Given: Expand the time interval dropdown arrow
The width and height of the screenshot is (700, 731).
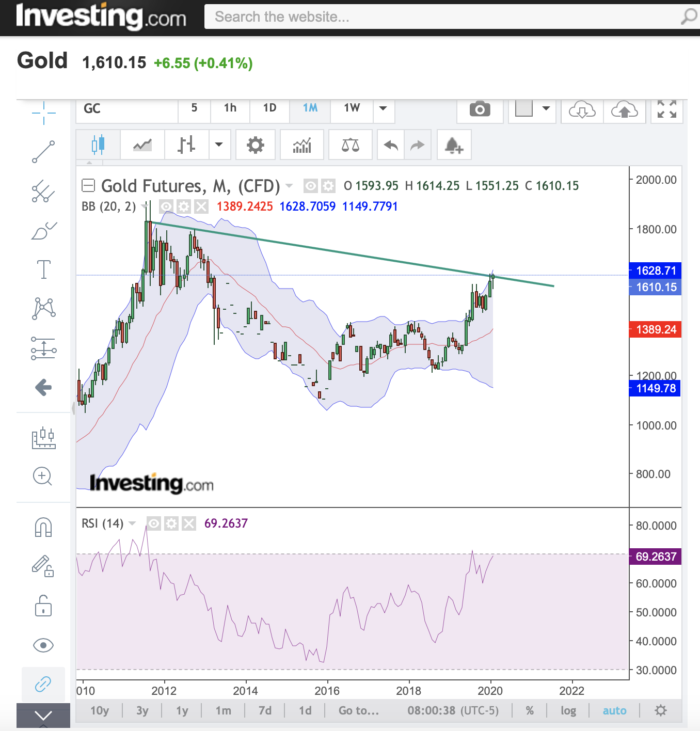Looking at the screenshot, I should [x=383, y=108].
